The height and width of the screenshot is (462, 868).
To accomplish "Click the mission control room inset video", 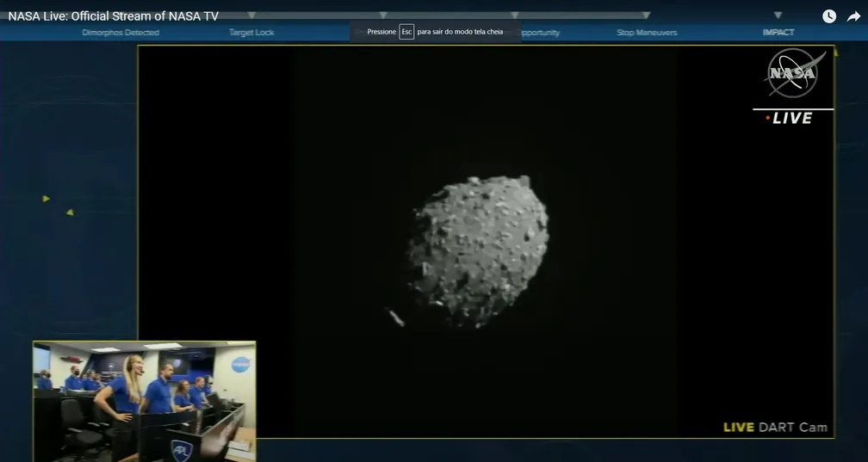I will [x=145, y=400].
